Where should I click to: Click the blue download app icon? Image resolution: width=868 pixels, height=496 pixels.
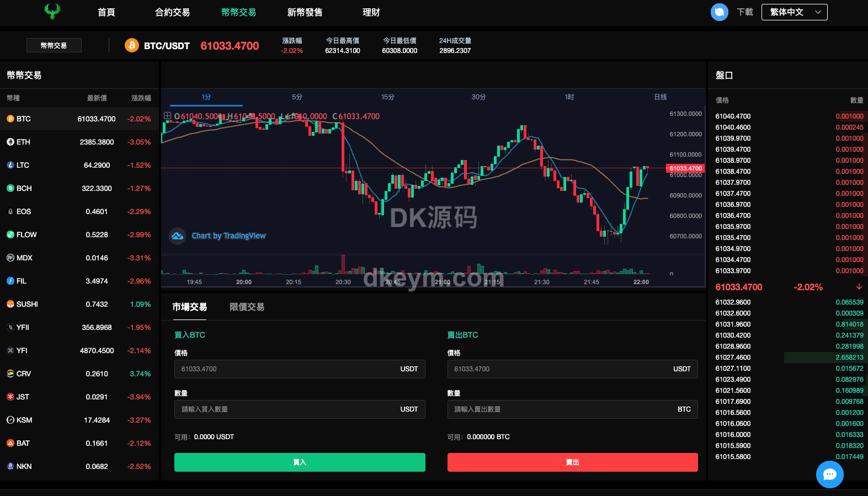click(719, 12)
